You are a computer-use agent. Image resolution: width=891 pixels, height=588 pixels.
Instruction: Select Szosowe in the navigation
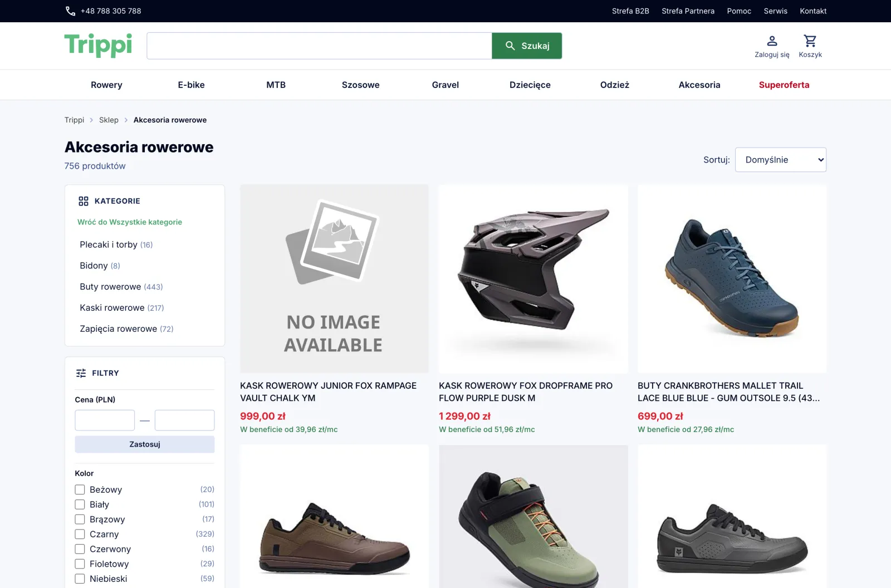360,85
